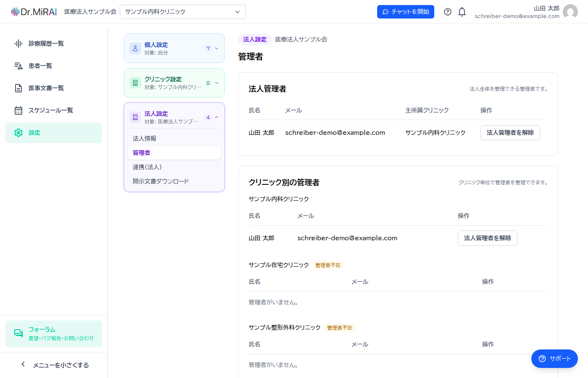This screenshot has width=588, height=378.
Task: Open 開示文書ダウンロード settings item
Action: (x=174, y=181)
